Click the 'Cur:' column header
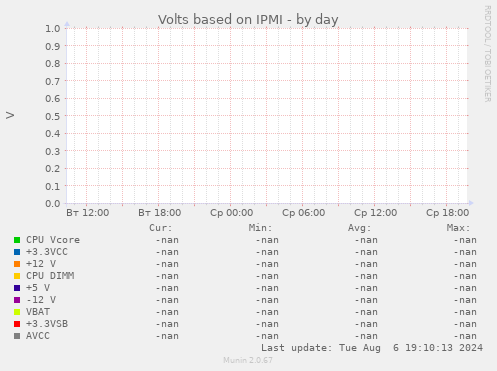The height and width of the screenshot is (371, 497). [161, 228]
